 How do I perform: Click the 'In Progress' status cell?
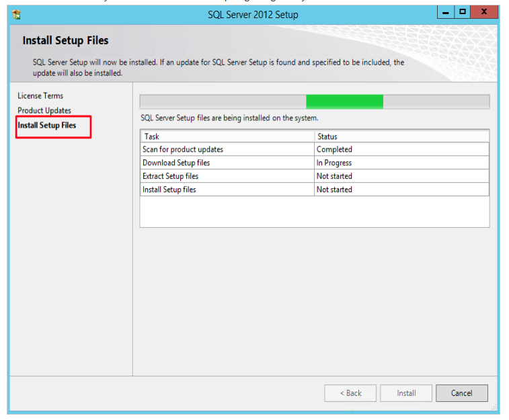(x=401, y=163)
